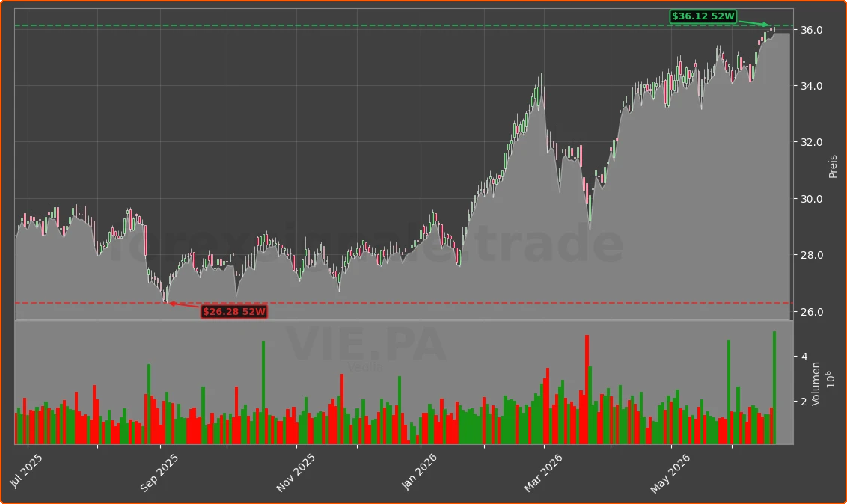Click the Preis axis title
Screen dimensions: 847x504
coord(833,166)
